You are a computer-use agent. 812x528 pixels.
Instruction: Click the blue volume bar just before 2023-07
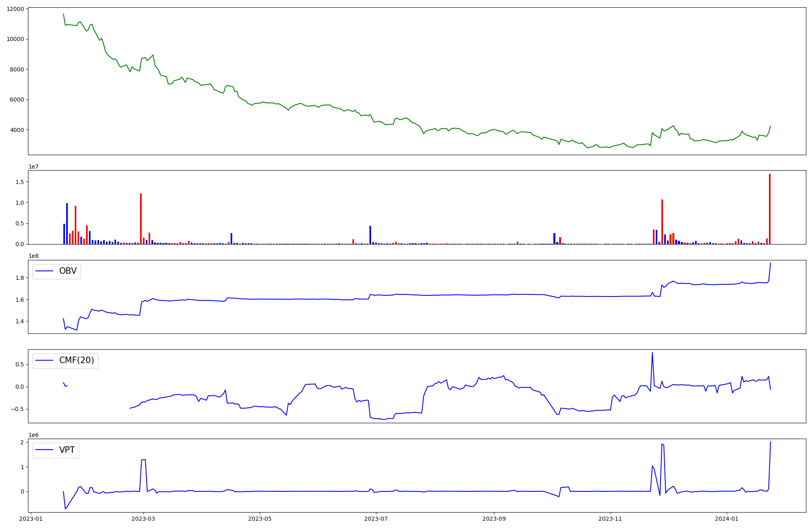click(370, 235)
